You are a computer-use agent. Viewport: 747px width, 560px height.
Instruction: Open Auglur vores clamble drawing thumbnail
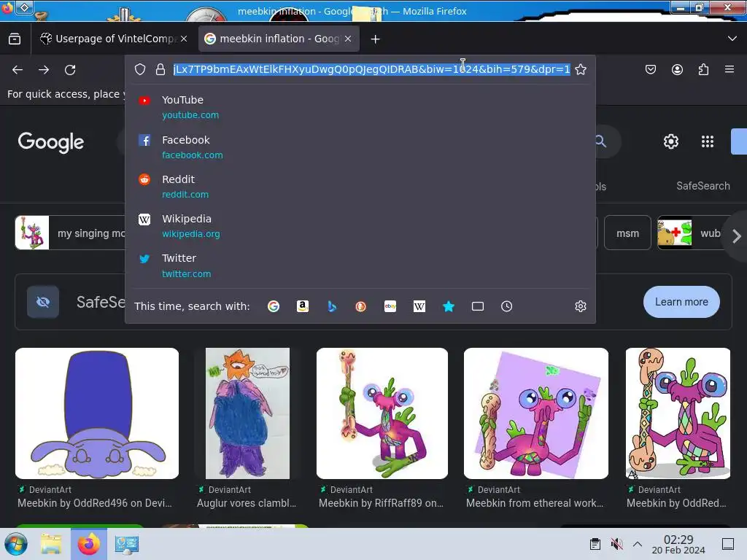tap(248, 413)
